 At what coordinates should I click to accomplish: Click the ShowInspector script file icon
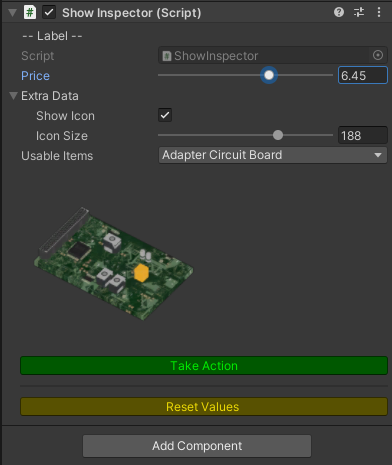point(166,56)
